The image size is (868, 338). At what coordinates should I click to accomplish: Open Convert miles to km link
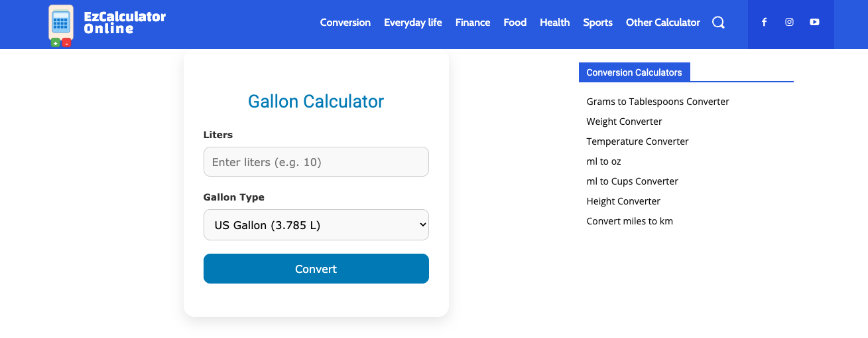pos(629,221)
